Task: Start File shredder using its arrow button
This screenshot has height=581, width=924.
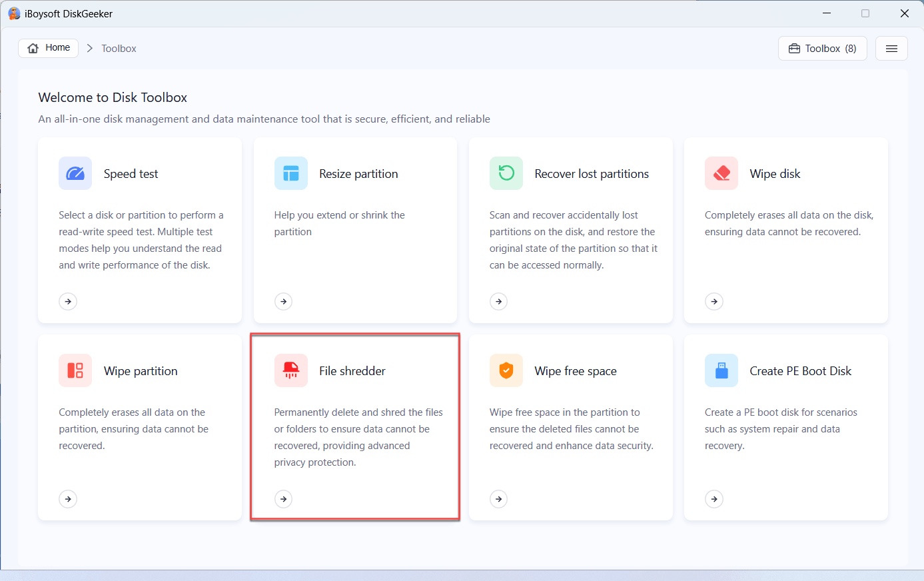Action: (x=284, y=499)
